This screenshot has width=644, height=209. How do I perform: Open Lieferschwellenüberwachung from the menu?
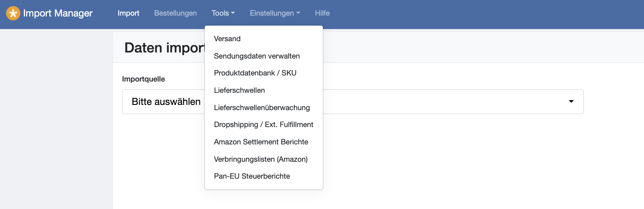[x=264, y=108]
